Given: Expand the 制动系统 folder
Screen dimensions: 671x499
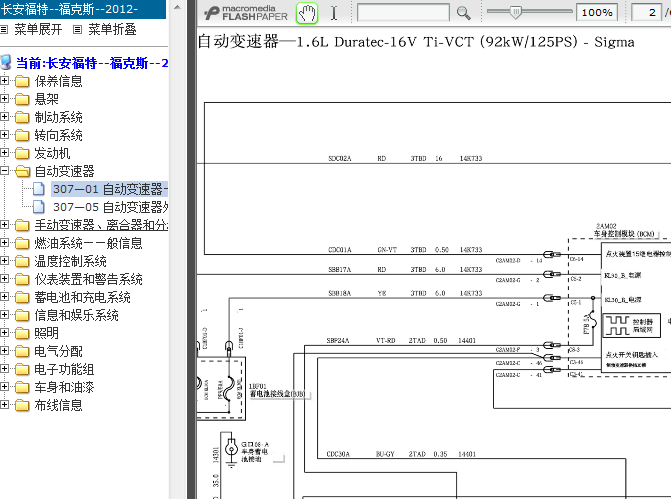Looking at the screenshot, I should [4, 116].
